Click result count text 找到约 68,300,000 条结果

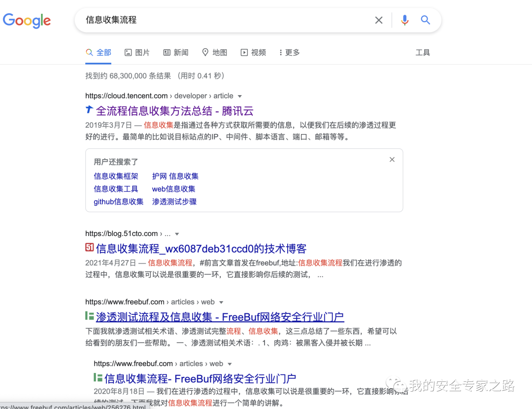[128, 76]
